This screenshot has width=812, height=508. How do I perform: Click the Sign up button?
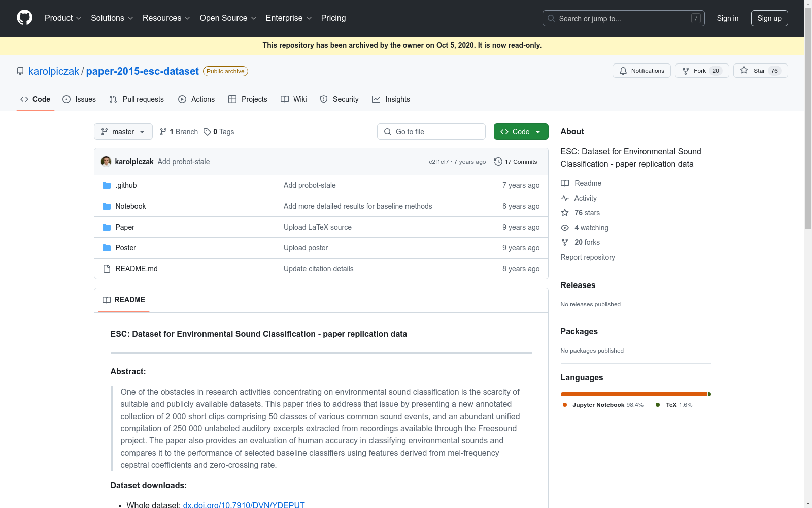coord(769,18)
